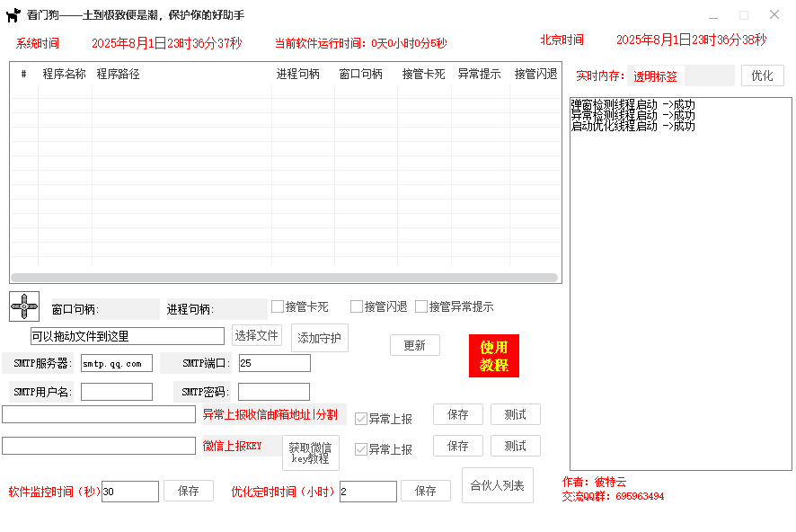Viewport: 796px width, 532px height.
Task: Click the SMTP用户名 input field
Action: [117, 392]
